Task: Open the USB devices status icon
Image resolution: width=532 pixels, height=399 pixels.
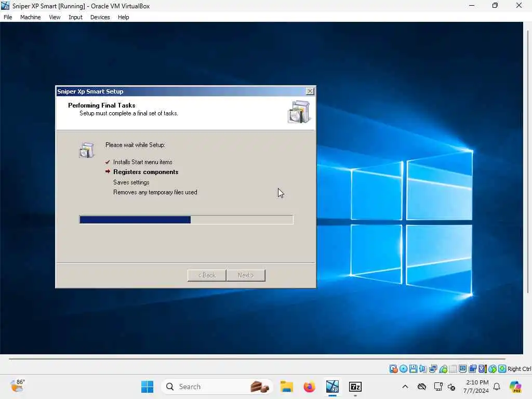Action: [443, 369]
